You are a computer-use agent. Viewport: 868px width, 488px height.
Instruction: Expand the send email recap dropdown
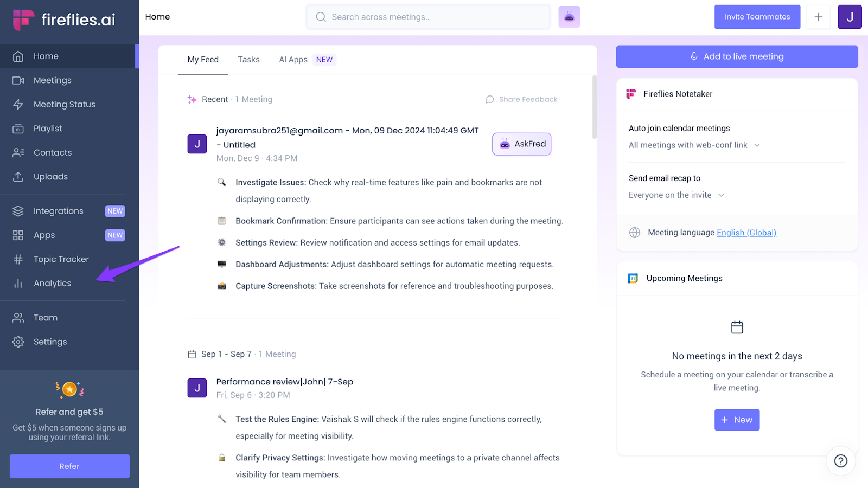[677, 195]
